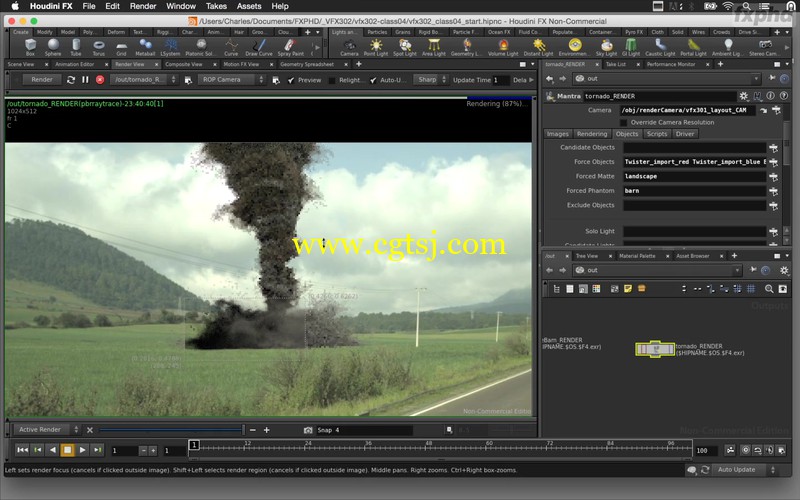The image size is (800, 500).
Task: Expand the network pane out path dropdown
Action: pyautogui.click(x=737, y=270)
